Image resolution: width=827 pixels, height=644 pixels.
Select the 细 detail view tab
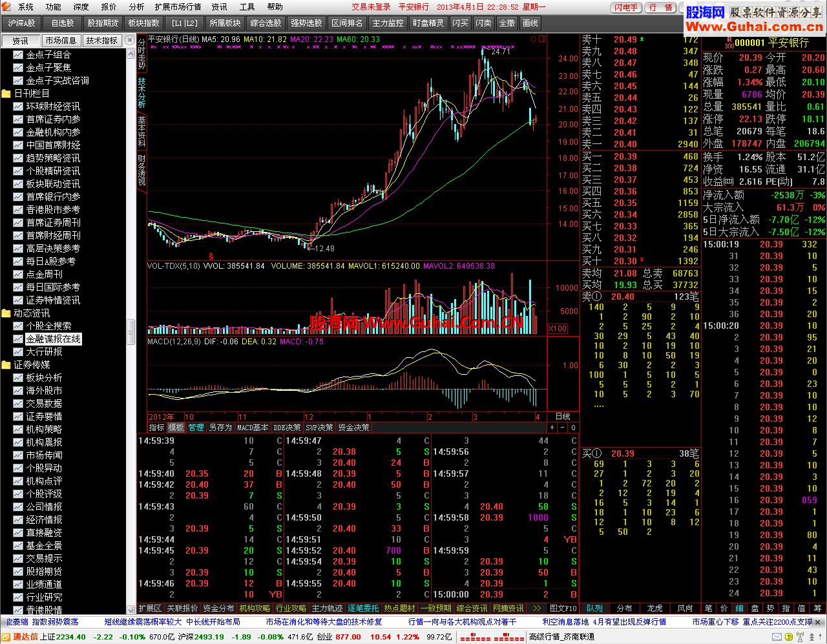tap(738, 608)
